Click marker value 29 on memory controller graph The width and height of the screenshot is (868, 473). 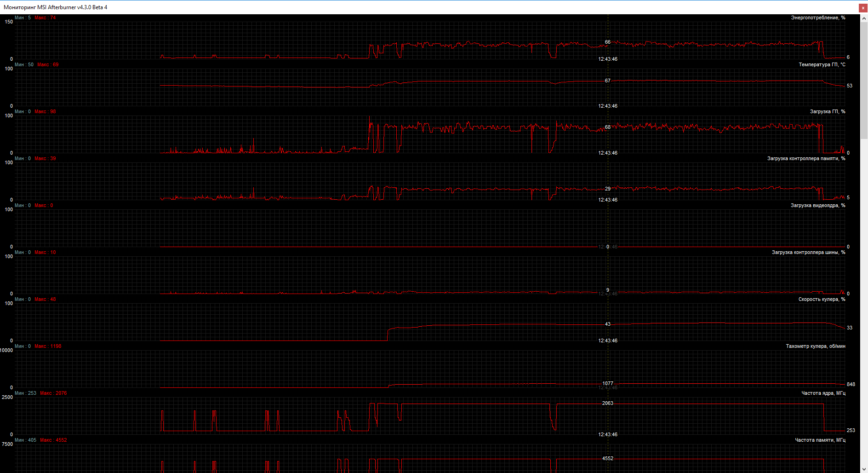pyautogui.click(x=608, y=189)
